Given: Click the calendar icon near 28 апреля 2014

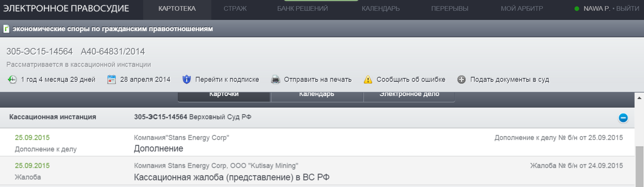Looking at the screenshot, I should point(112,79).
